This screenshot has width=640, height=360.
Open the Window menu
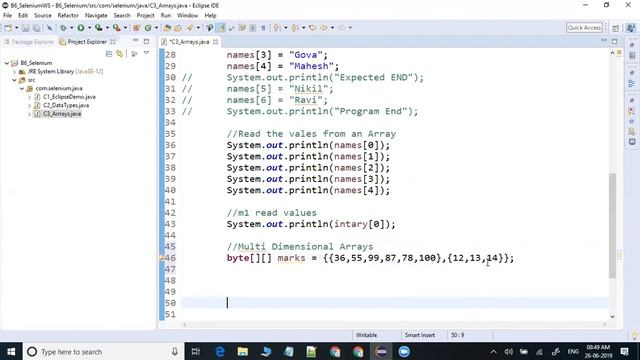187,16
